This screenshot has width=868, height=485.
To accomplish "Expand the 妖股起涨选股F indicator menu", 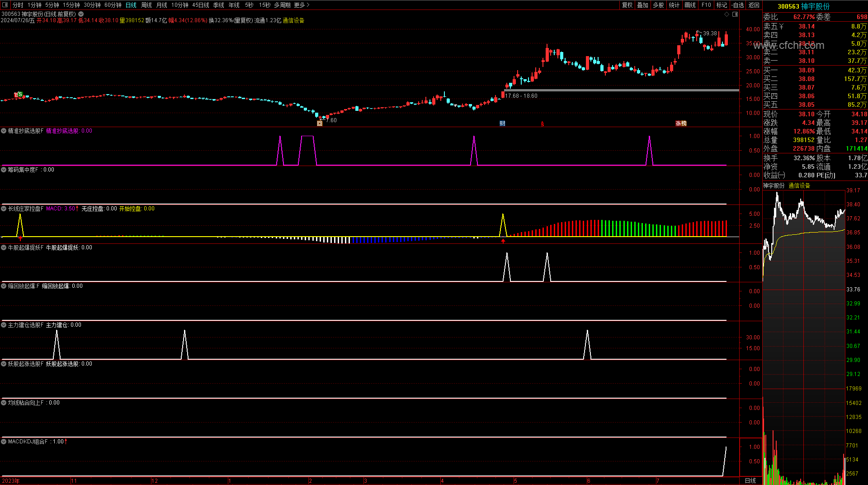I will [4, 364].
